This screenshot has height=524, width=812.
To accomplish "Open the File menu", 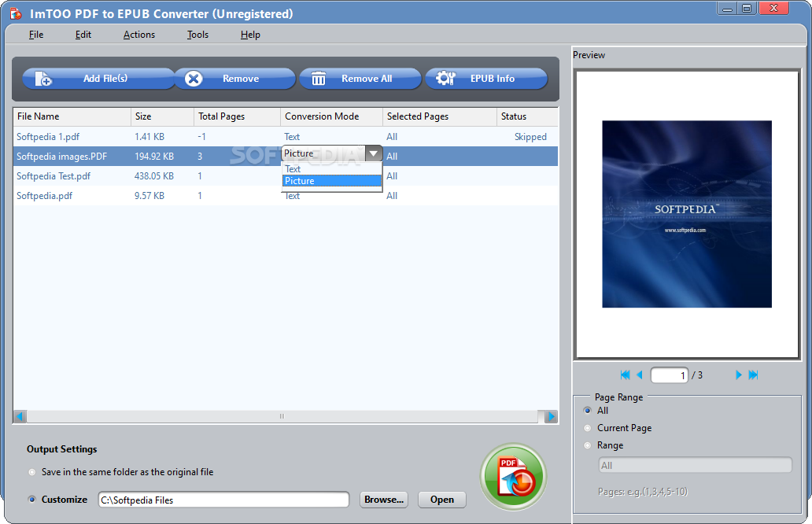I will click(35, 35).
